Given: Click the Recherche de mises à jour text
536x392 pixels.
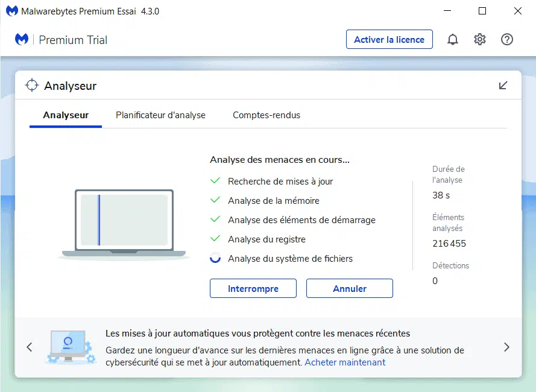Looking at the screenshot, I should pyautogui.click(x=280, y=182).
